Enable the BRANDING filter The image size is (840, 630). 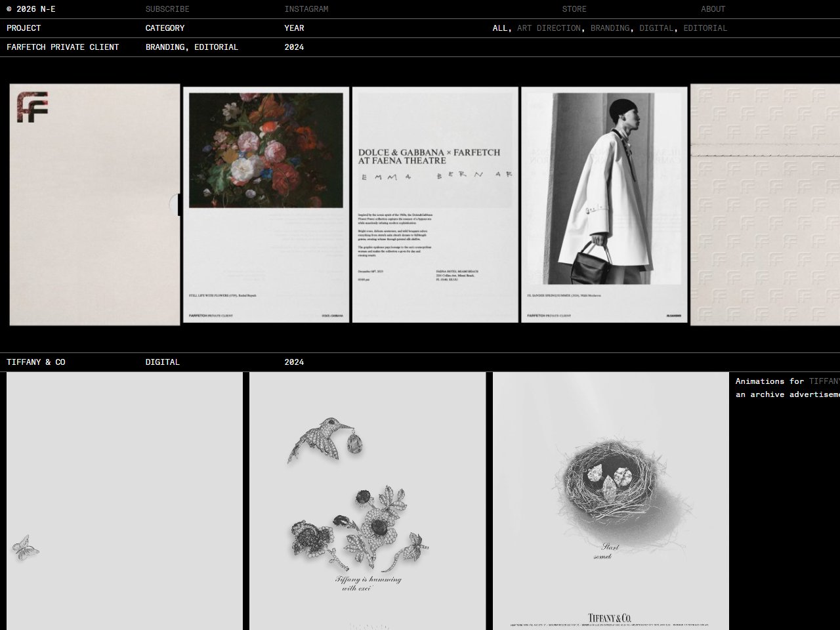click(x=610, y=28)
